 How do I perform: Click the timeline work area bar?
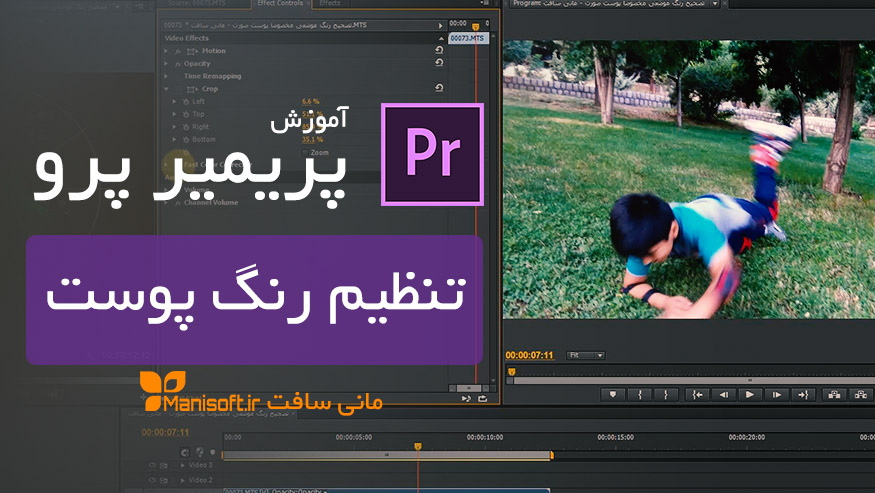click(x=387, y=455)
